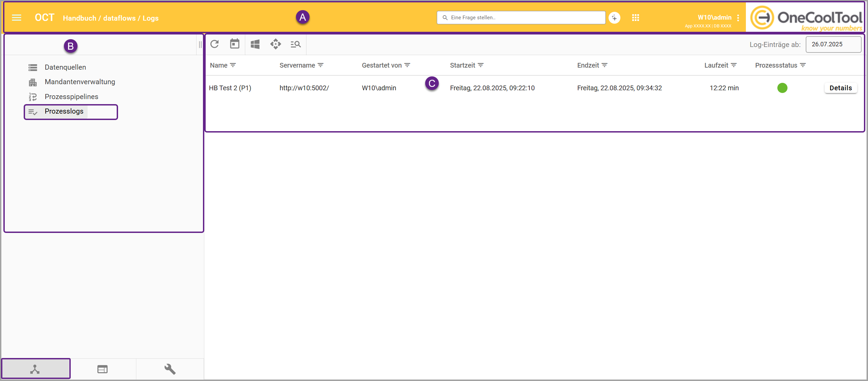Open the Prozessstatus column filter
The height and width of the screenshot is (381, 868).
pos(803,65)
